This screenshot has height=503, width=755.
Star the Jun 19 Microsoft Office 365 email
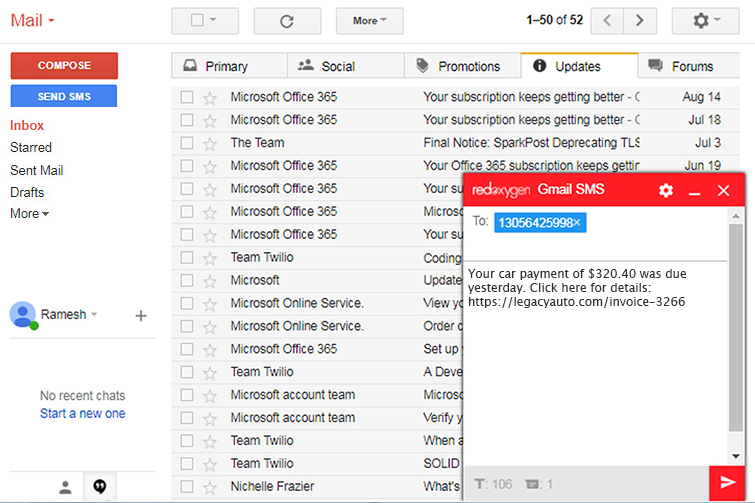209,167
